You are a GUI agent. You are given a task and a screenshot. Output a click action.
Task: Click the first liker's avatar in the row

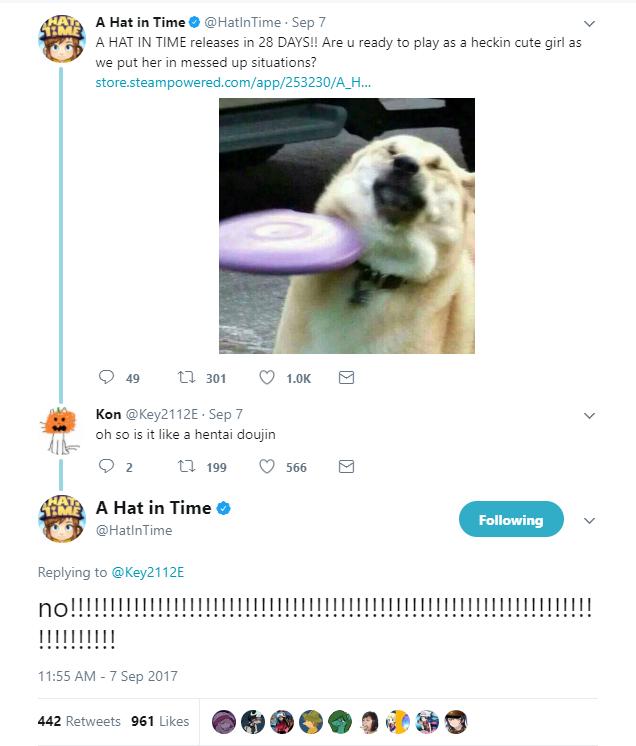click(225, 721)
